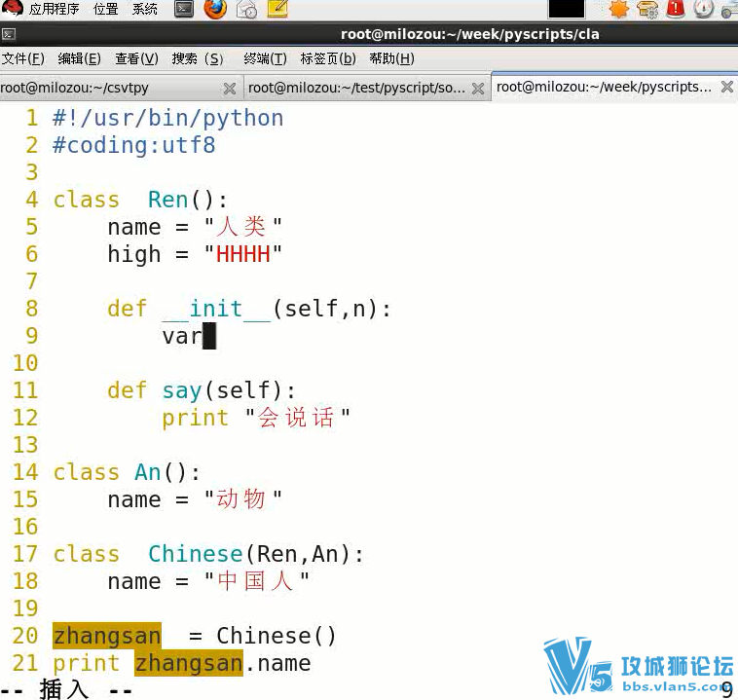Open the 编辑(E) menu
Viewport: 738px width, 700px height.
pyautogui.click(x=79, y=58)
